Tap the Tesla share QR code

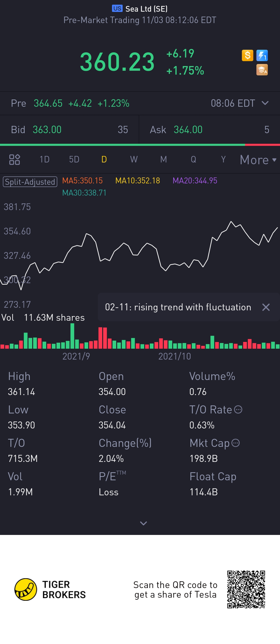click(x=246, y=589)
